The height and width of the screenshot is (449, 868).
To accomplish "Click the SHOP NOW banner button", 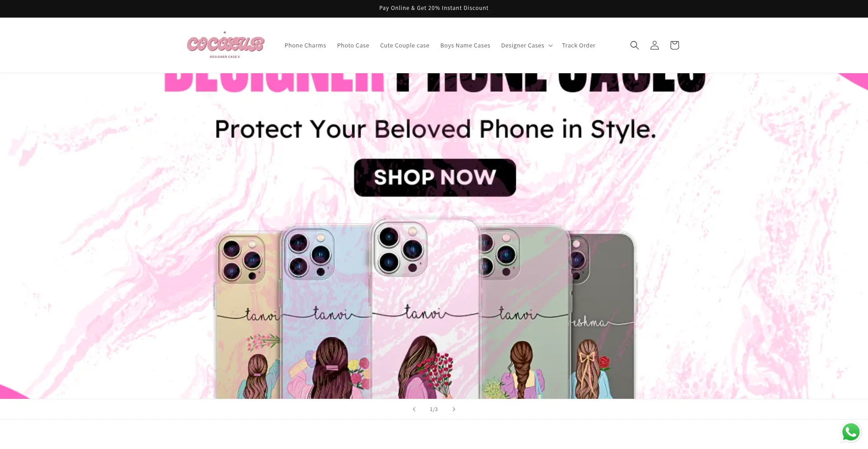I will pos(435,178).
